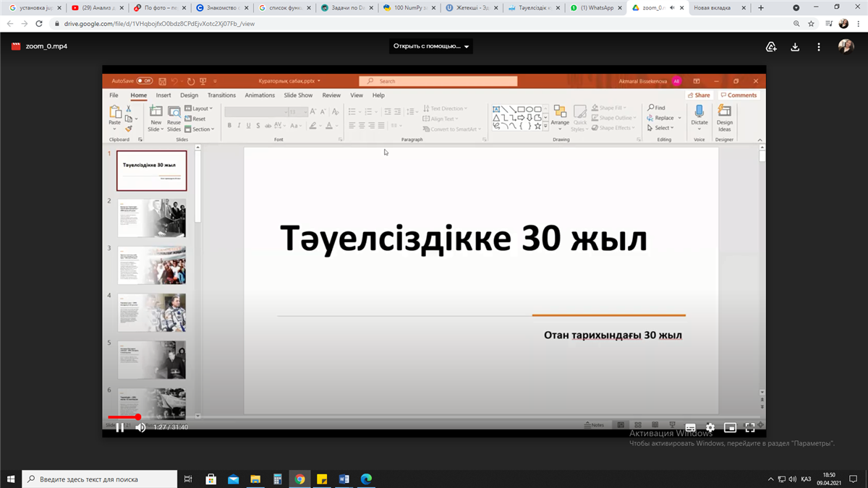Open the Quick Styles gallery
This screenshot has width=868, height=488.
pos(580,118)
